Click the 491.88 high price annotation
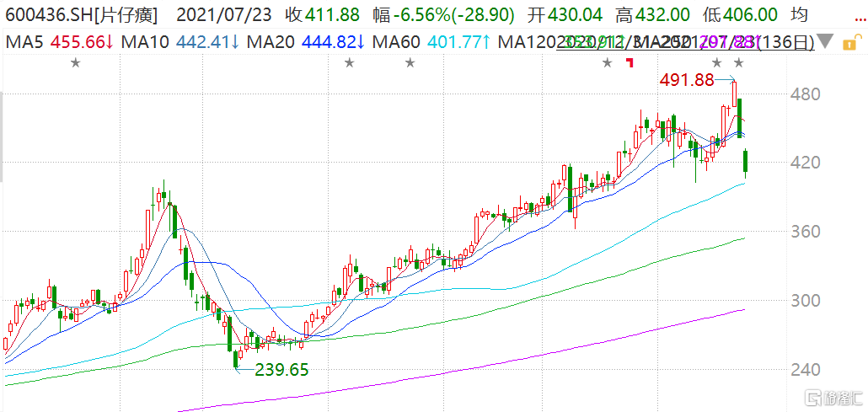This screenshot has width=868, height=412. 687,80
